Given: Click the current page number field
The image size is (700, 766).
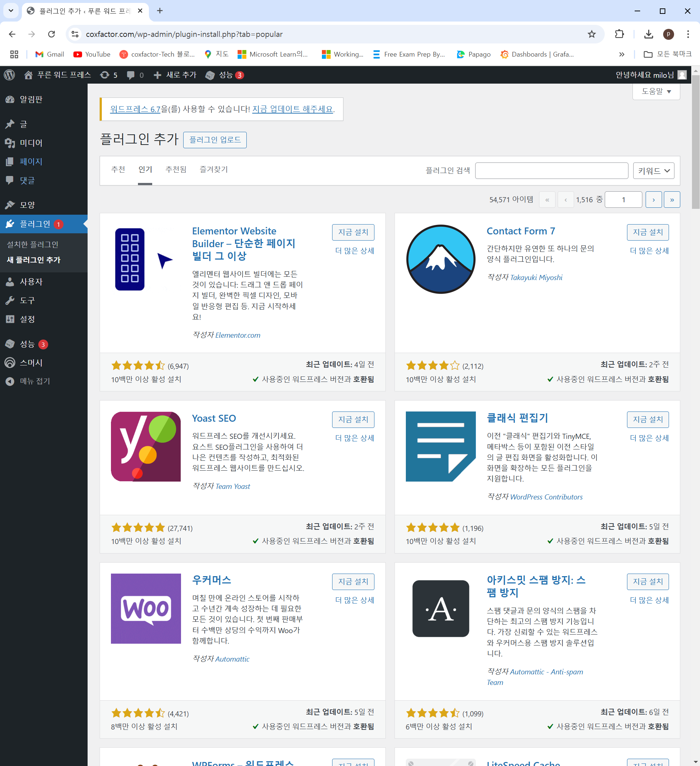Looking at the screenshot, I should pos(623,199).
